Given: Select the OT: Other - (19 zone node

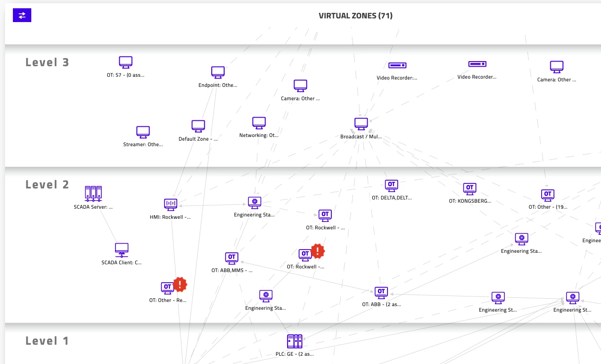Looking at the screenshot, I should click(x=548, y=194).
